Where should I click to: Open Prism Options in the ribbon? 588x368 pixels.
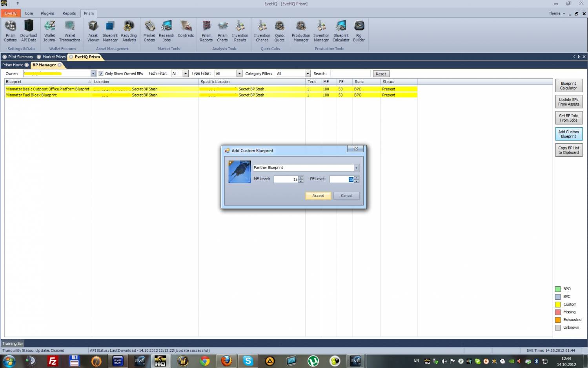point(10,31)
